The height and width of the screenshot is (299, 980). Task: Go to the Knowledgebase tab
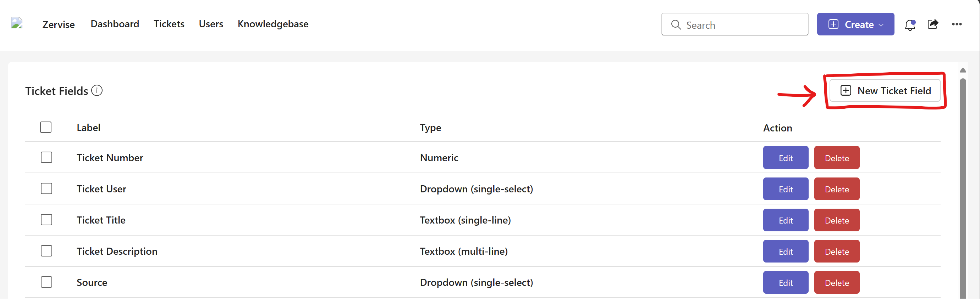[273, 24]
